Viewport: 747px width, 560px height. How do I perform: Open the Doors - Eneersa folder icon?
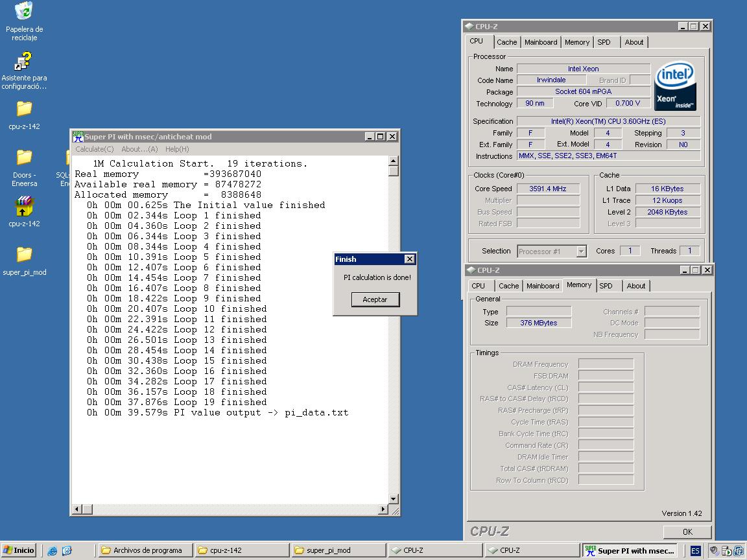tap(24, 157)
